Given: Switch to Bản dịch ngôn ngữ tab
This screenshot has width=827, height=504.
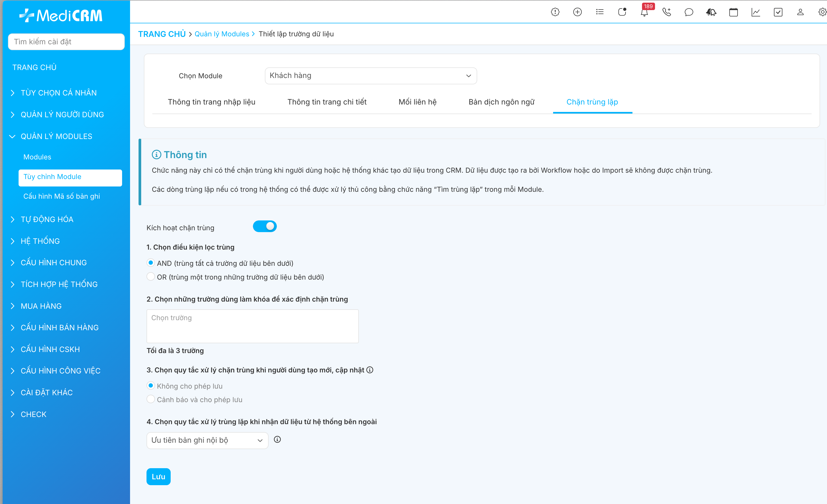Looking at the screenshot, I should pos(501,102).
